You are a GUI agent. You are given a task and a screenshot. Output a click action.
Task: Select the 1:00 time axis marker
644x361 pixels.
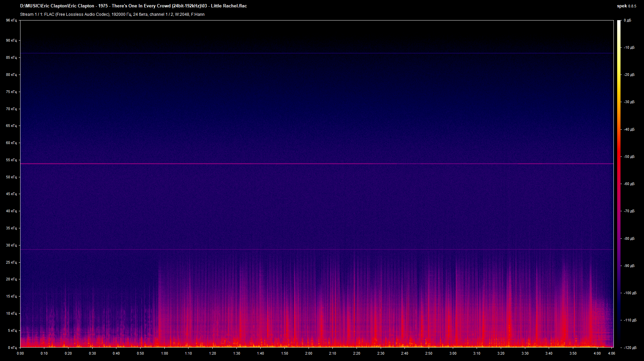[x=164, y=353]
